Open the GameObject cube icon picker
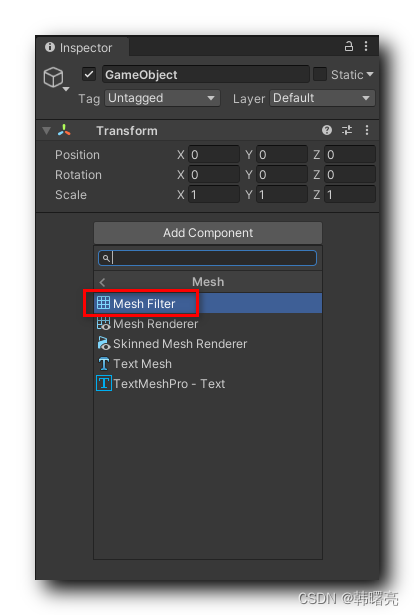The height and width of the screenshot is (615, 414). pos(55,78)
